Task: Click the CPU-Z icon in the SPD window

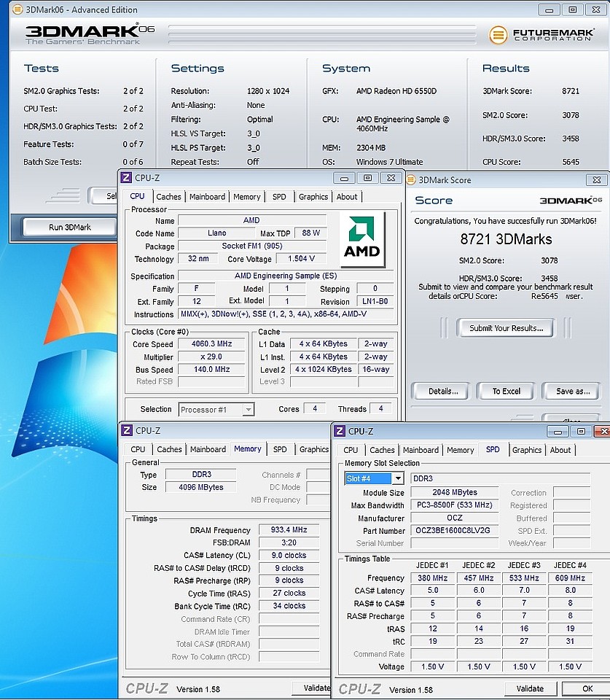Action: pyautogui.click(x=340, y=431)
